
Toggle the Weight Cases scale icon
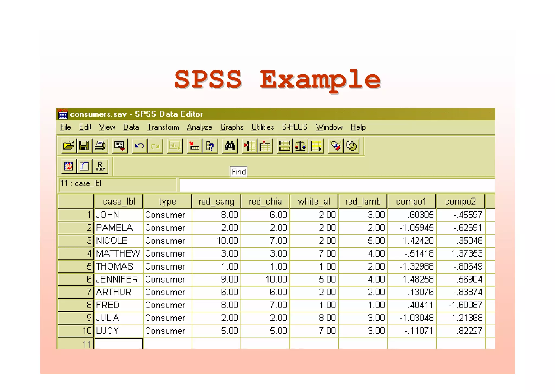pyautogui.click(x=300, y=146)
